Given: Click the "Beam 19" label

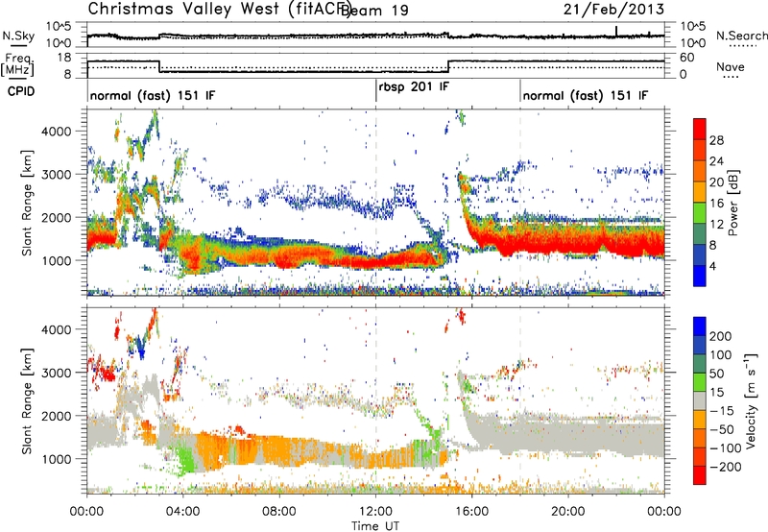Looking at the screenshot, I should tap(374, 10).
